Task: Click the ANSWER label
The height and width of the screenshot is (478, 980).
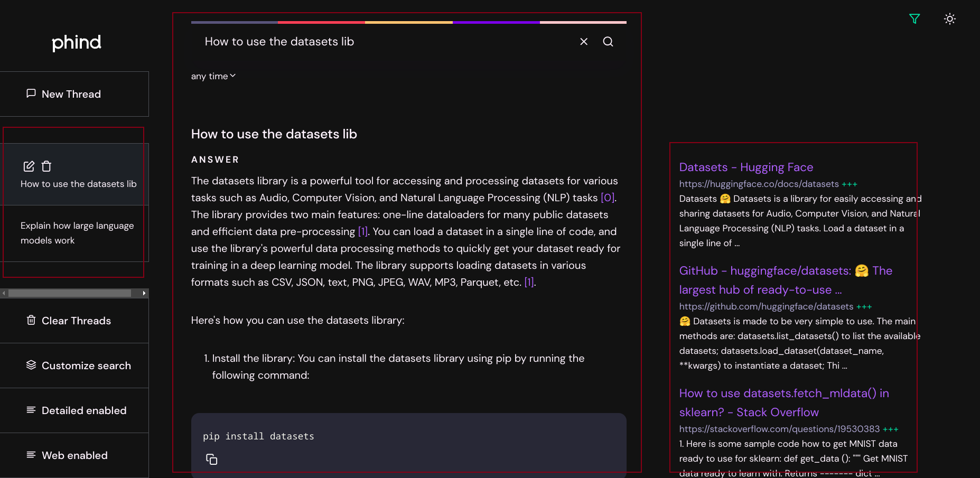Action: tap(215, 160)
